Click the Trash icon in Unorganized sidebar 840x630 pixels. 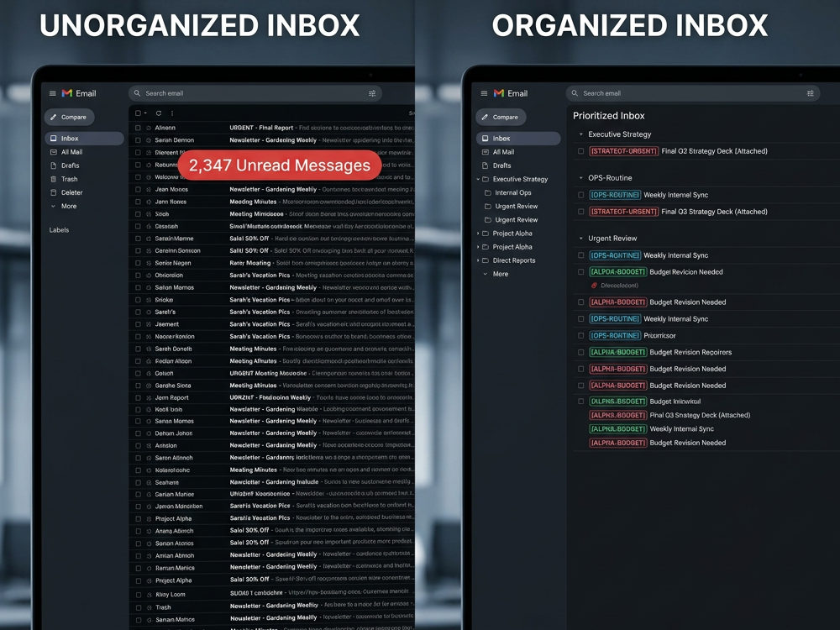coord(53,179)
